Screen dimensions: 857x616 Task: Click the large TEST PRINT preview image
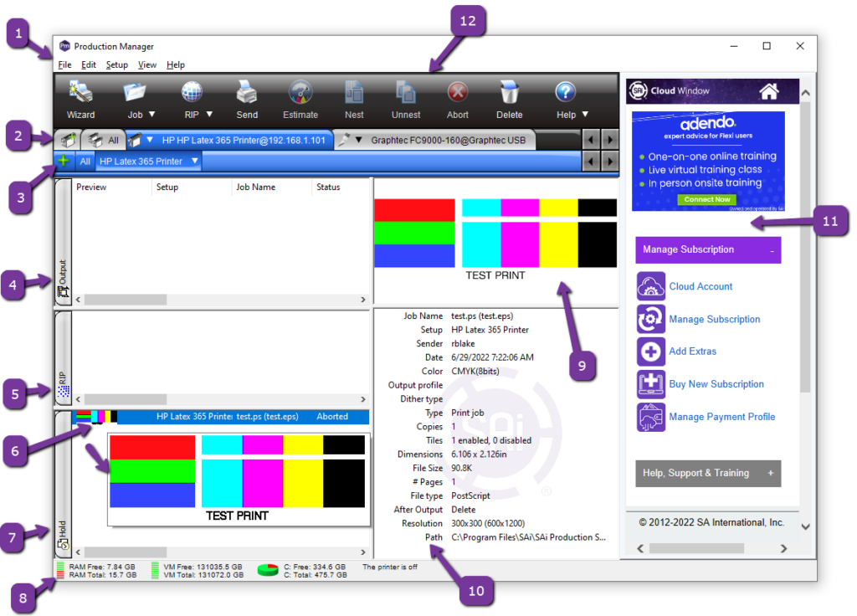pyautogui.click(x=495, y=239)
